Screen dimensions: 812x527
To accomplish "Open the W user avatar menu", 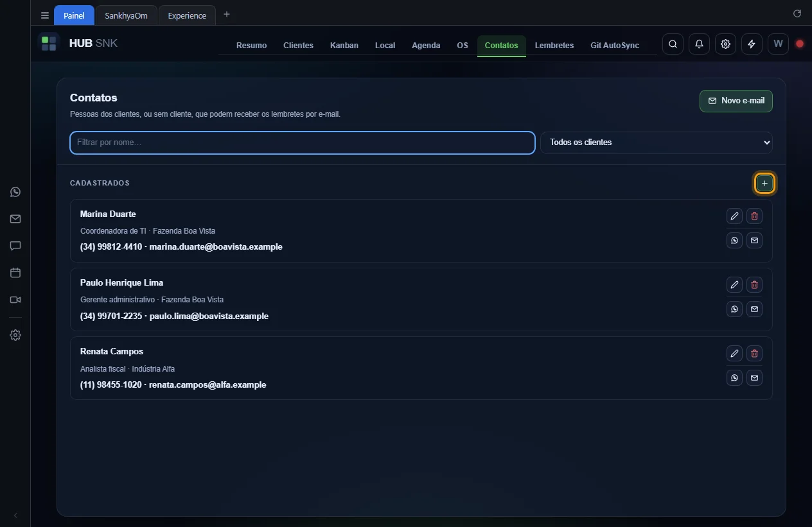I will 778,44.
